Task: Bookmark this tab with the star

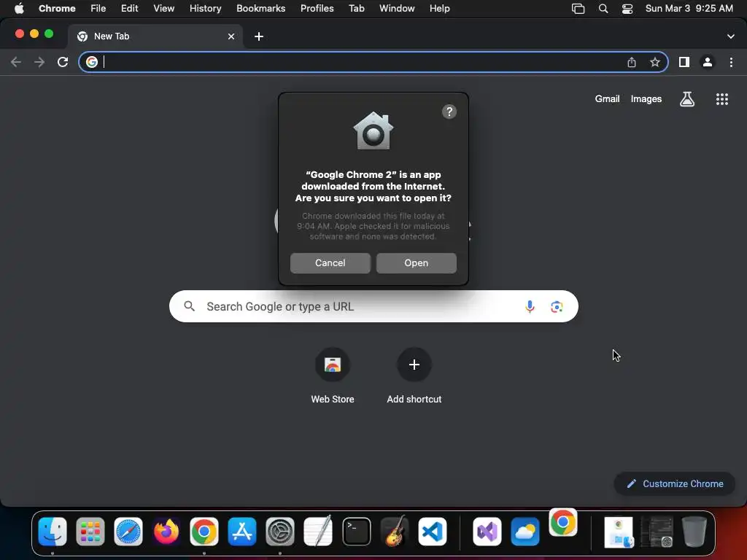Action: [655, 62]
